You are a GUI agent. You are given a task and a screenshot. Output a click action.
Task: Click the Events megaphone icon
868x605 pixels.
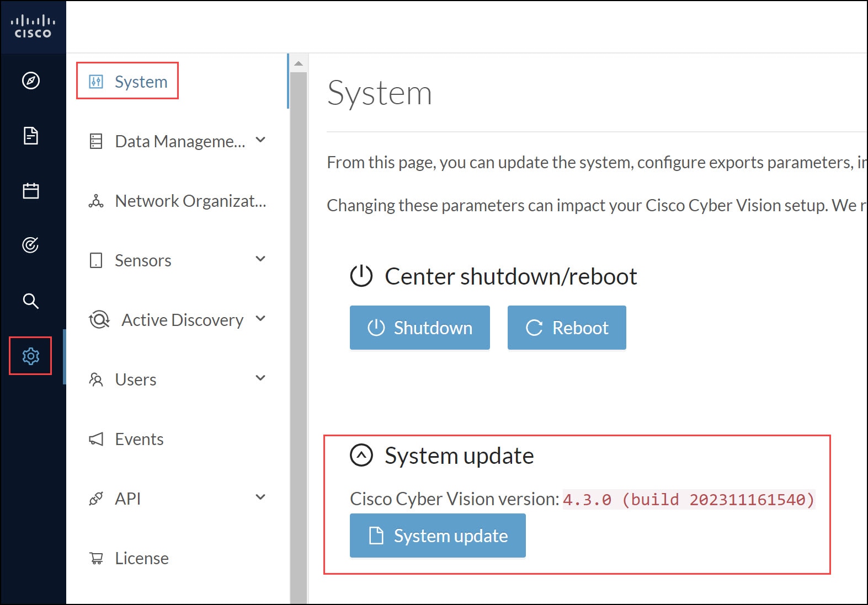click(96, 439)
